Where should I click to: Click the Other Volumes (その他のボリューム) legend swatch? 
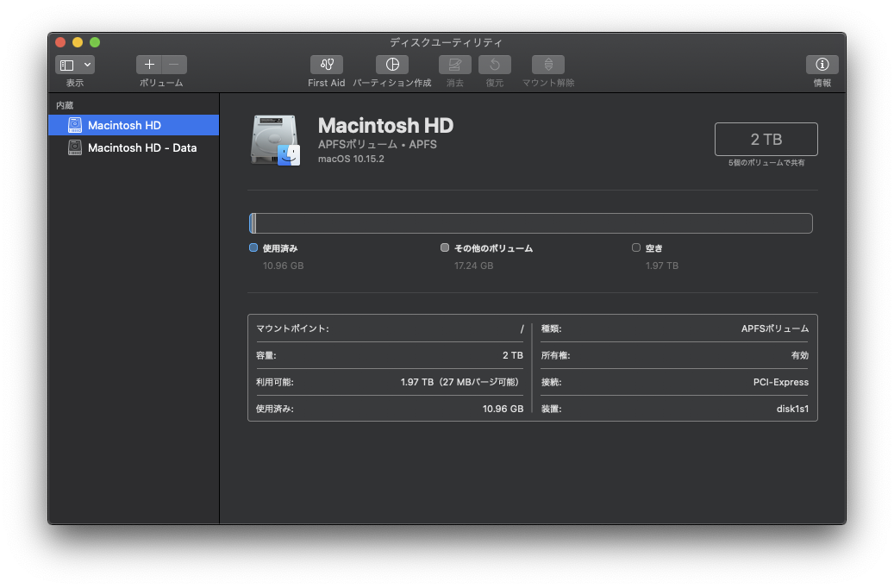point(445,247)
